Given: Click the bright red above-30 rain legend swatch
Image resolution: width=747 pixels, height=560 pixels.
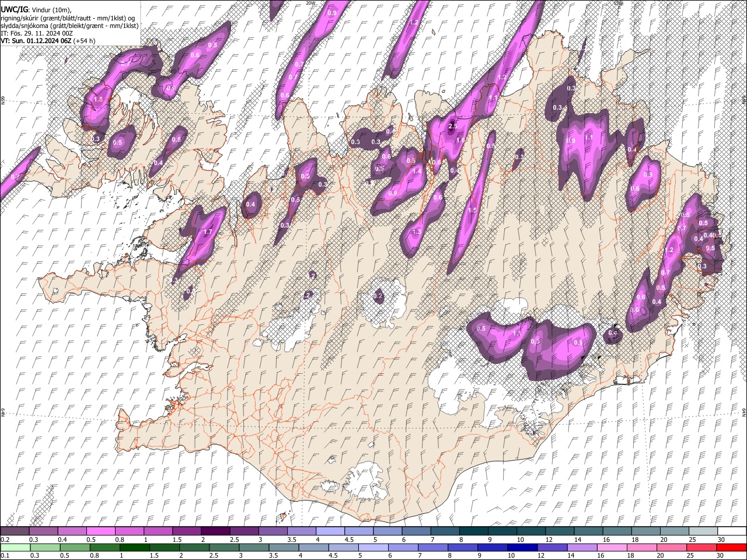Looking at the screenshot, I should click(731, 547).
